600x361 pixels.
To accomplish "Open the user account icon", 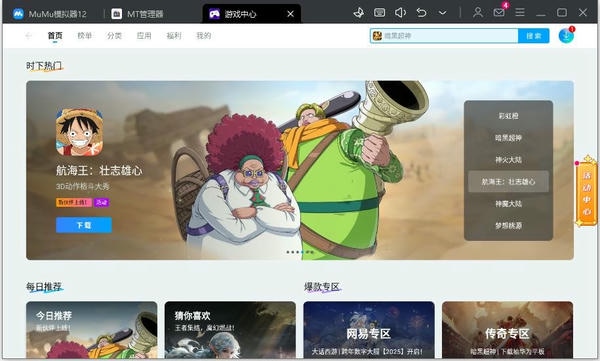I will 478,13.
